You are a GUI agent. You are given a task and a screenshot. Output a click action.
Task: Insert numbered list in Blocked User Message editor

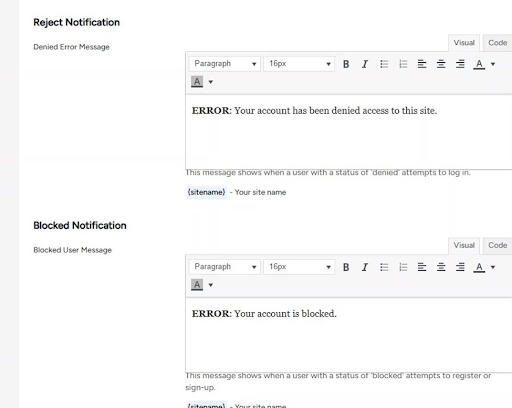click(403, 267)
